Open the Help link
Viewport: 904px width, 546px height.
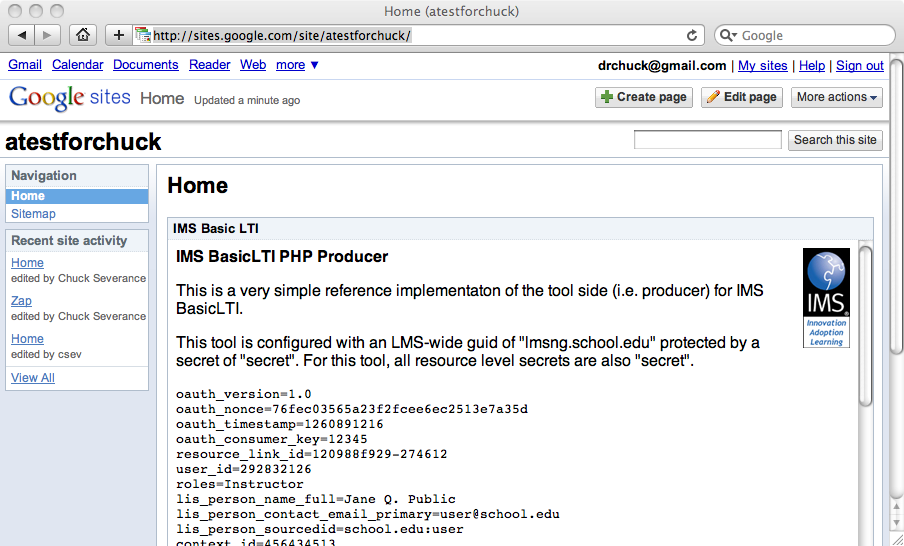coord(812,66)
